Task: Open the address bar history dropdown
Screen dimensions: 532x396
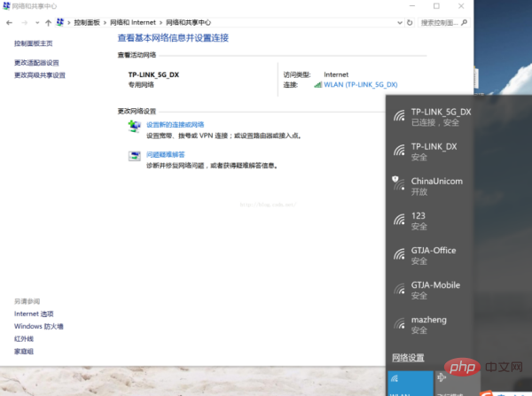Action: pyautogui.click(x=400, y=23)
